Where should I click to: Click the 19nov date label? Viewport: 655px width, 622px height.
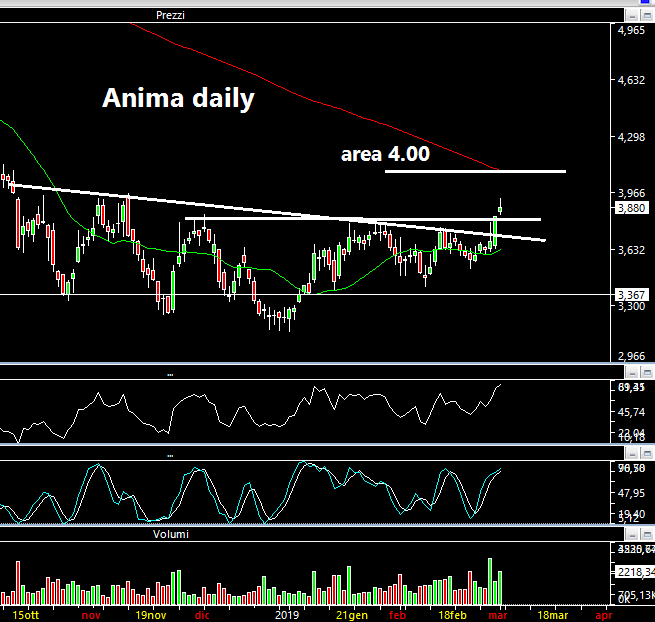(x=151, y=615)
